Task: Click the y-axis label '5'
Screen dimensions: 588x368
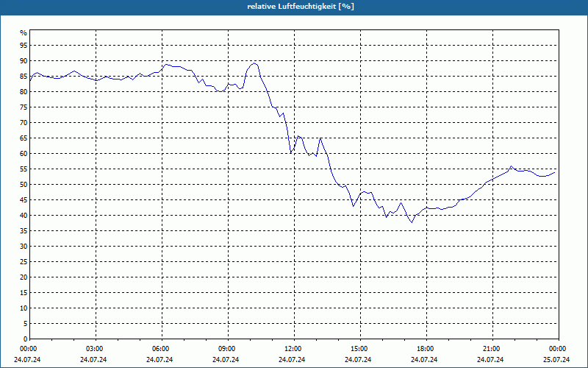Action: 26,324
